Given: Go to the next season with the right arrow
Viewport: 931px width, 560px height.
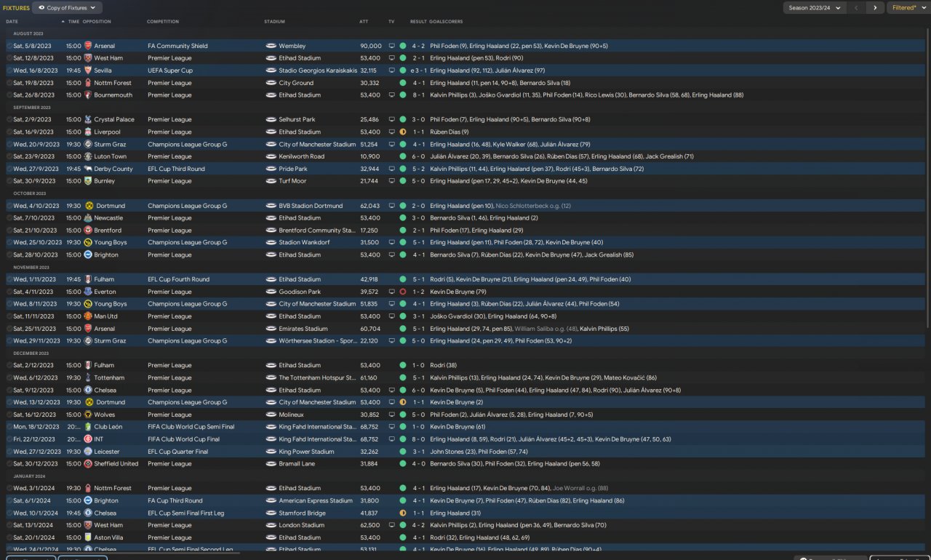Looking at the screenshot, I should pos(875,8).
